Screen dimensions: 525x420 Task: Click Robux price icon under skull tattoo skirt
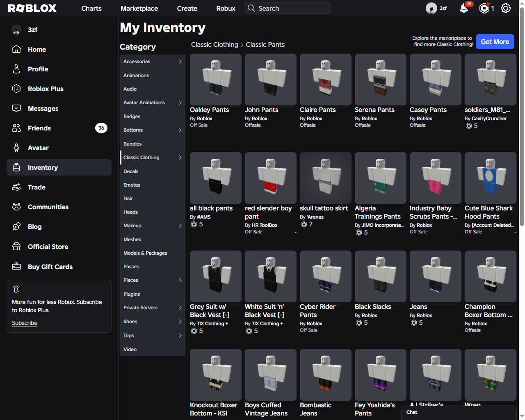[x=304, y=224]
